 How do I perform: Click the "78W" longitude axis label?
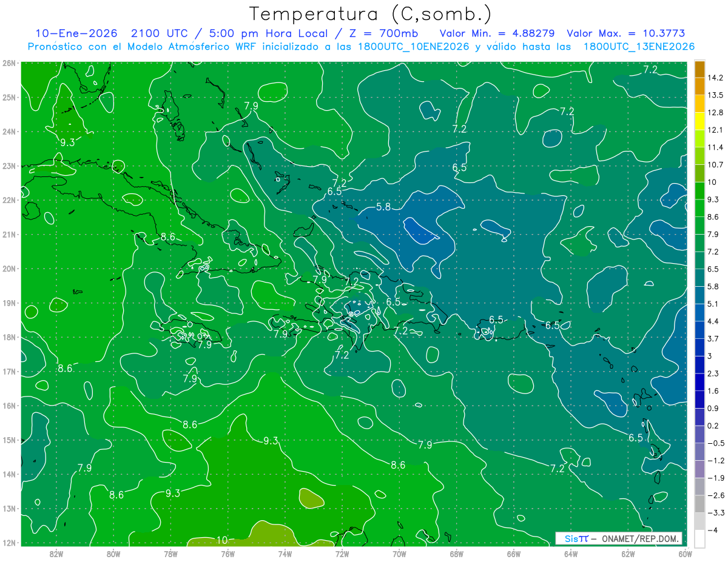tap(170, 553)
